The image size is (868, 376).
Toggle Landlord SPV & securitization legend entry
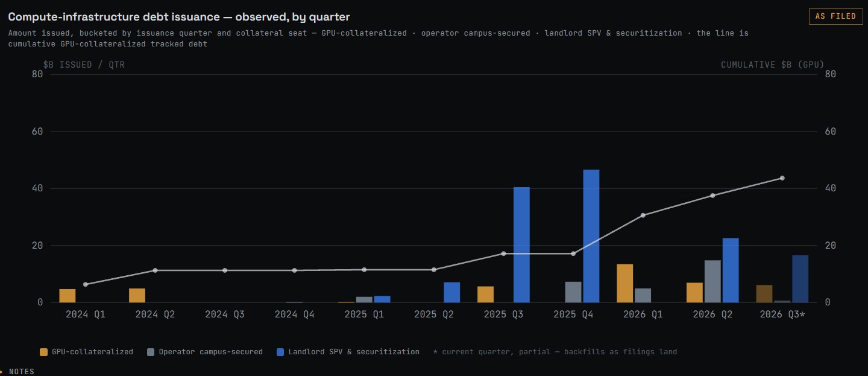[x=348, y=352]
